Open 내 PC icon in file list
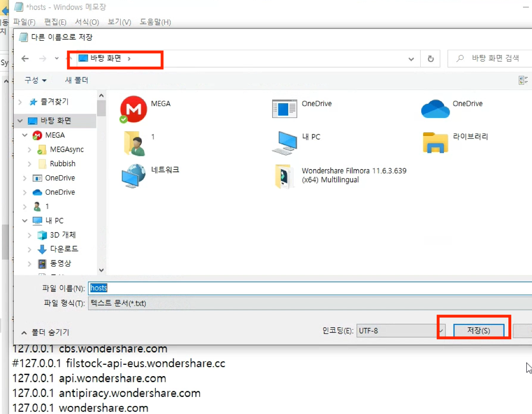The height and width of the screenshot is (414, 532). 284,143
